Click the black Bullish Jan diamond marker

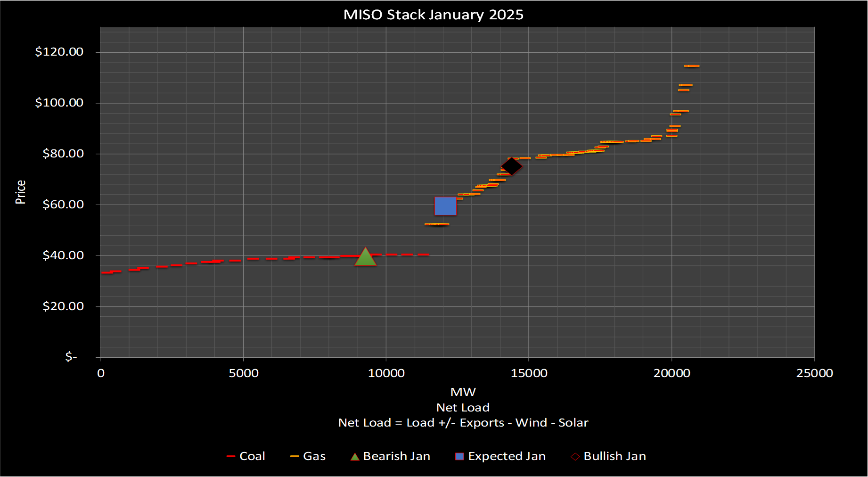click(x=511, y=166)
